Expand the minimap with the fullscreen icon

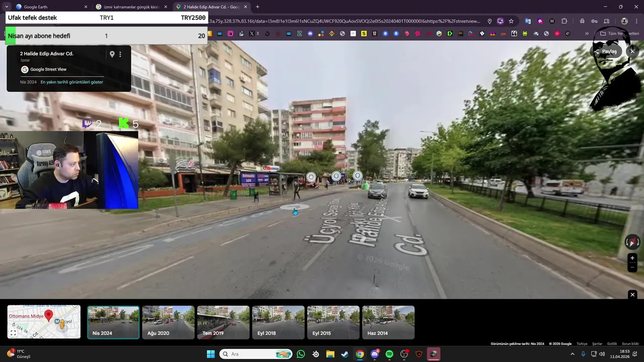[14, 332]
